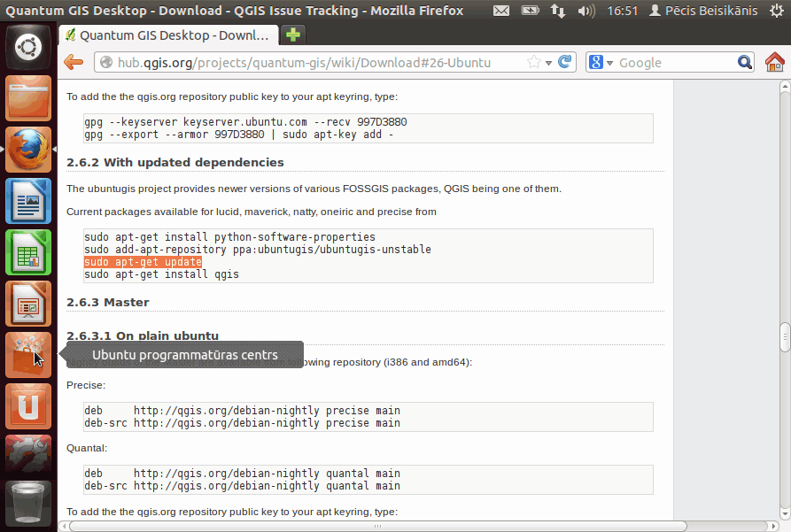The width and height of the screenshot is (791, 532).
Task: Click the 'Precise:' label
Action: tap(86, 385)
